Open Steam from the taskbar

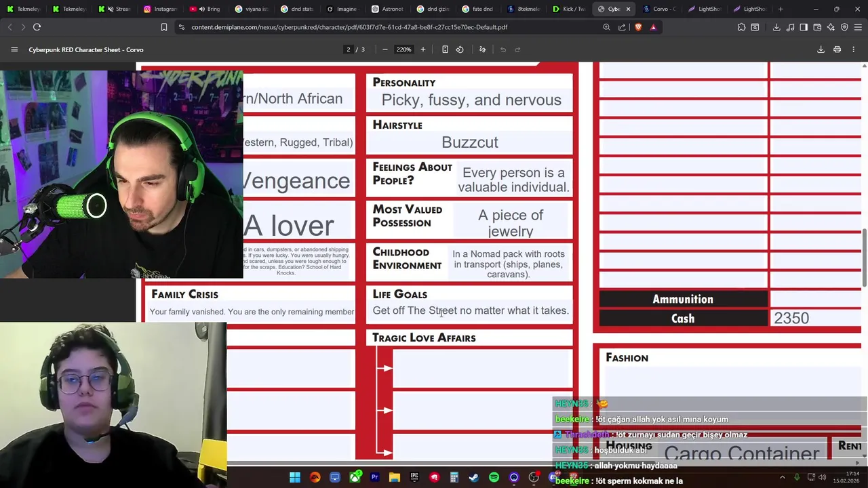474,477
